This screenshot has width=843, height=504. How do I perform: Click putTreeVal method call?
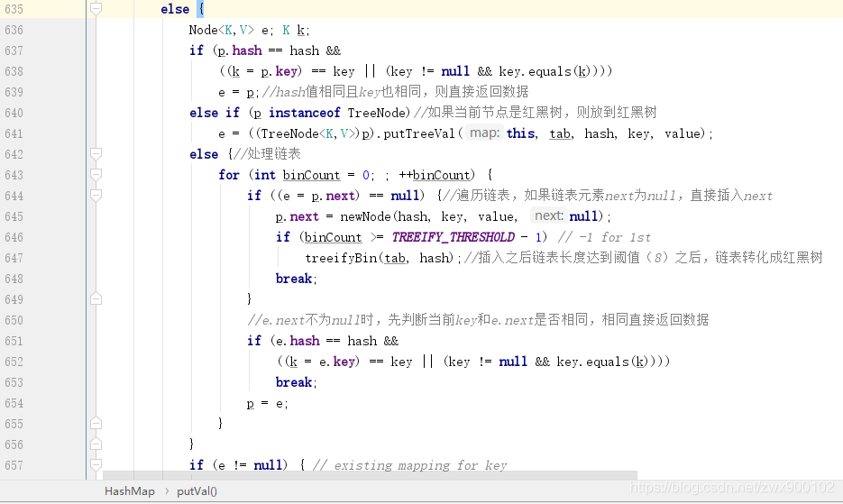[x=419, y=133]
